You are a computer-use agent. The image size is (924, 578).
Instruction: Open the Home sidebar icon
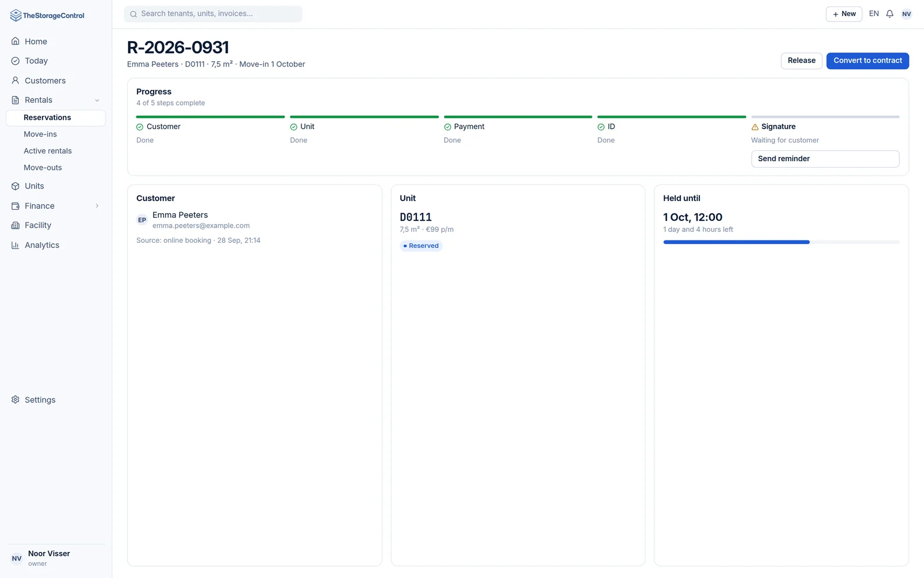(16, 42)
